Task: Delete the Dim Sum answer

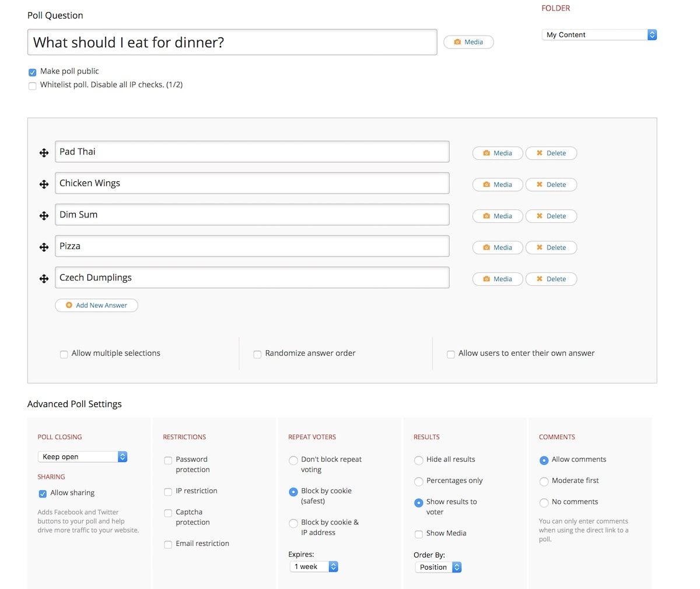Action: (x=551, y=216)
